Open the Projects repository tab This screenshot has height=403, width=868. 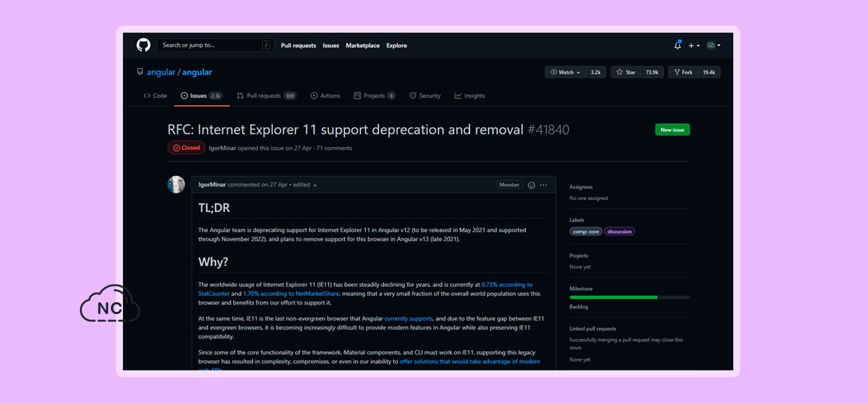tap(375, 96)
